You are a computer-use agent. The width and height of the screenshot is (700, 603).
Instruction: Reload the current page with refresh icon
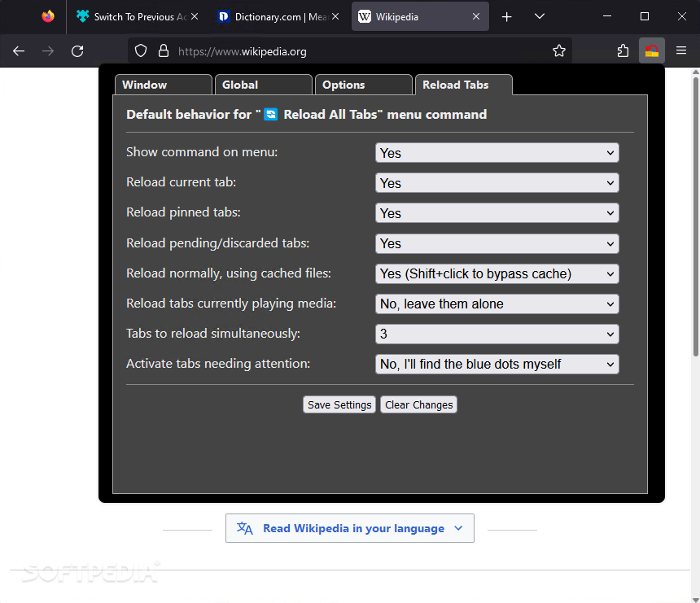(77, 51)
